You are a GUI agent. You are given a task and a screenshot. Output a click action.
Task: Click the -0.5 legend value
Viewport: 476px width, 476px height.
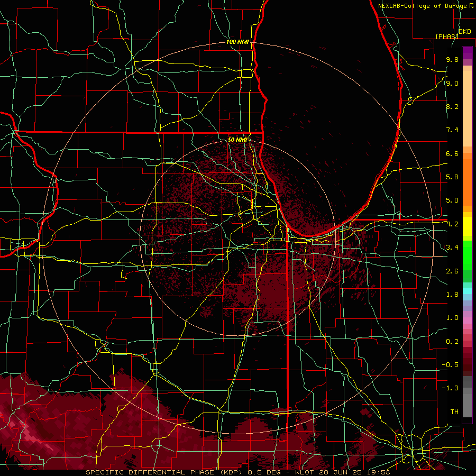[x=450, y=365]
